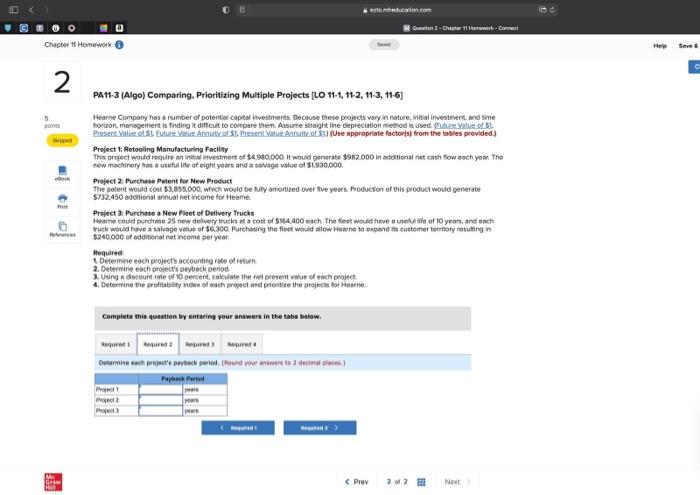Select the Question 2 Chapter 11 Homework browser tab
Viewport: 700px width, 495px height.
pos(461,28)
